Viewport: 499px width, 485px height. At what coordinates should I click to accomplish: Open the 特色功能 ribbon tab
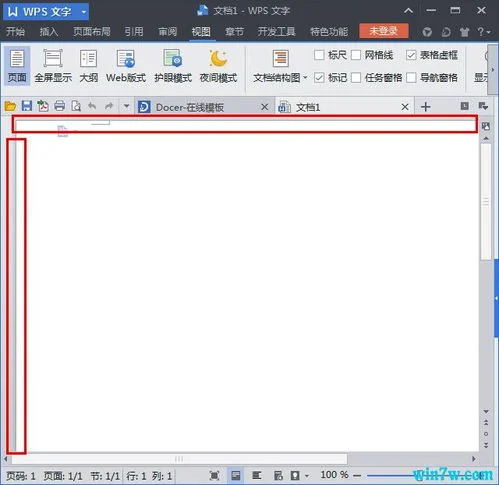329,32
